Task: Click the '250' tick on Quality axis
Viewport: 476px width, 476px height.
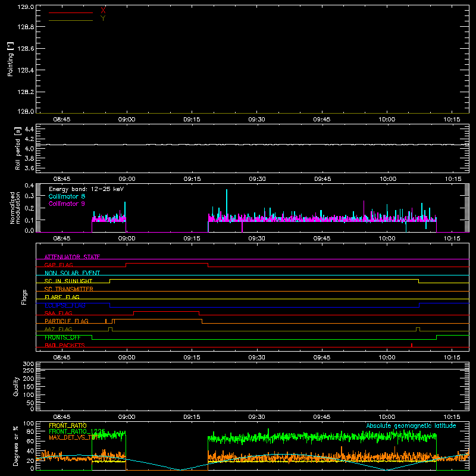Action: 28,370
